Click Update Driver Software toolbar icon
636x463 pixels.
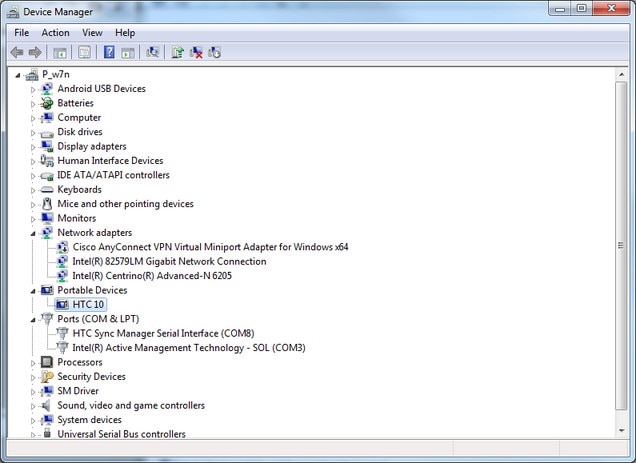point(178,52)
